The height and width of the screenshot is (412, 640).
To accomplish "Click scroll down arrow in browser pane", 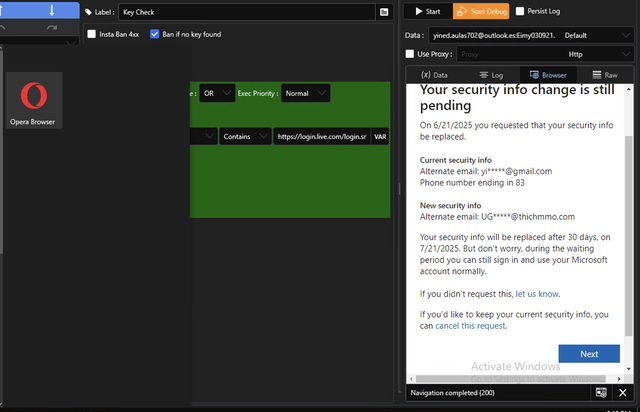I will pyautogui.click(x=629, y=369).
